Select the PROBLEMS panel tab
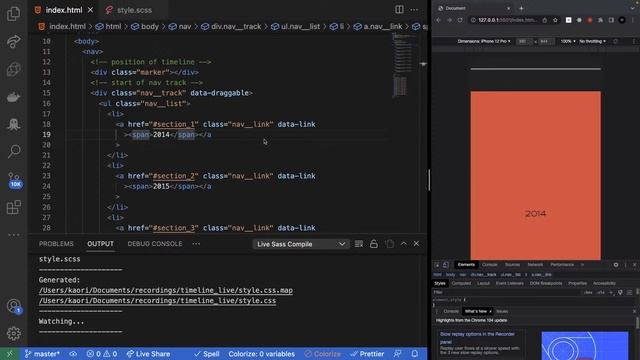Image resolution: width=640 pixels, height=360 pixels. pos(56,244)
